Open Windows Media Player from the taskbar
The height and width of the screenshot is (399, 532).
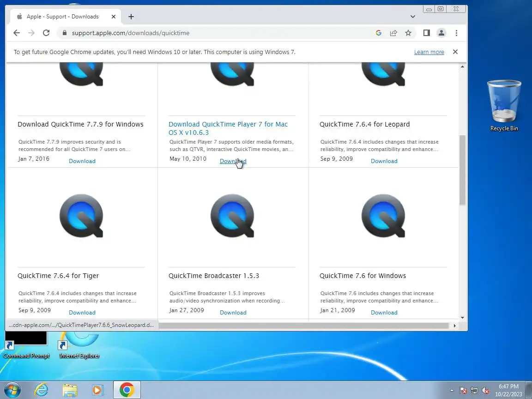tap(98, 390)
